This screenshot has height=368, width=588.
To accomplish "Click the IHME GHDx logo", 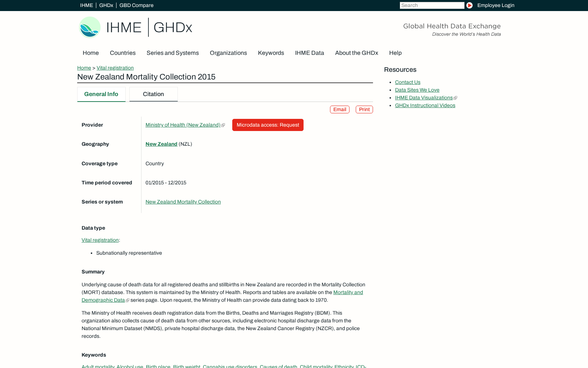I will coord(136,27).
